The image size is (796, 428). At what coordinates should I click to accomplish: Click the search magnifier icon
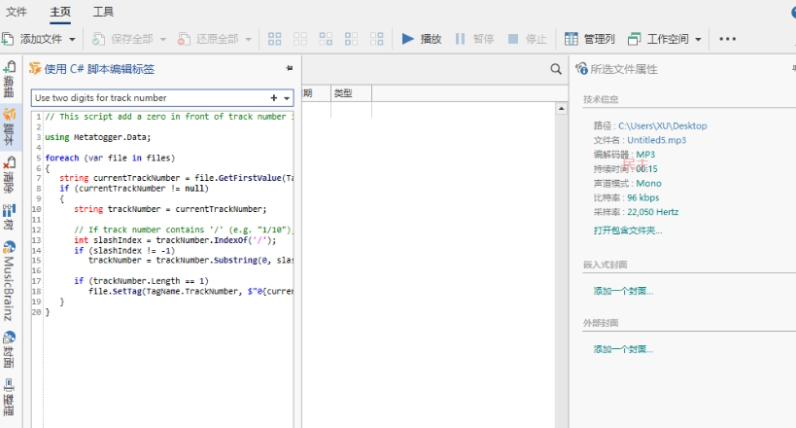556,69
